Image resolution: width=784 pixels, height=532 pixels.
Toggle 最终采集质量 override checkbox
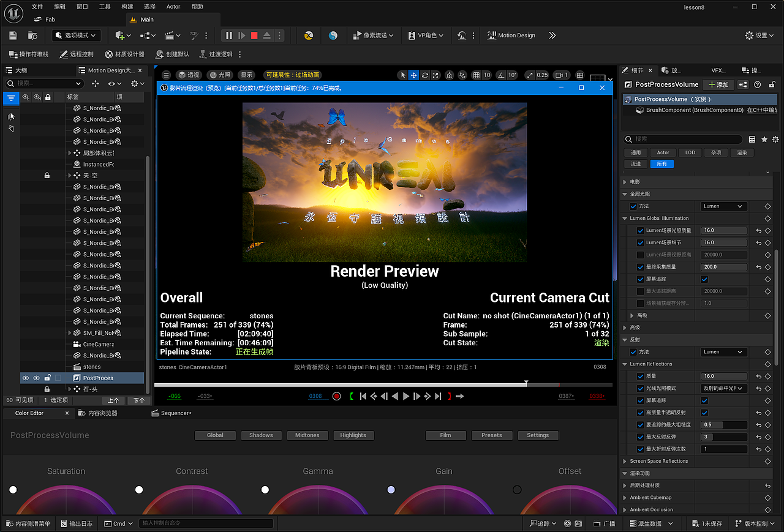pos(641,267)
